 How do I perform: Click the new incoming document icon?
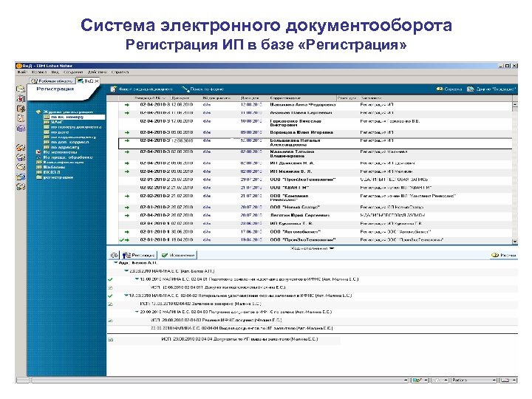[x=114, y=89]
